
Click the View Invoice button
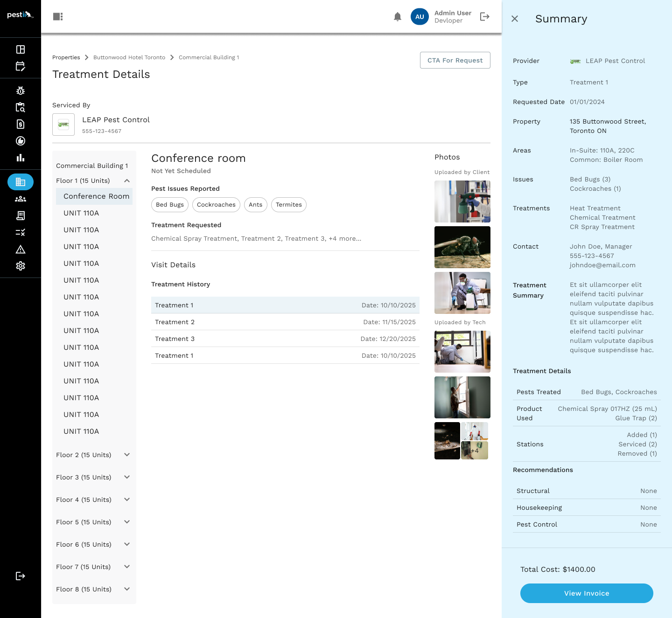(587, 593)
